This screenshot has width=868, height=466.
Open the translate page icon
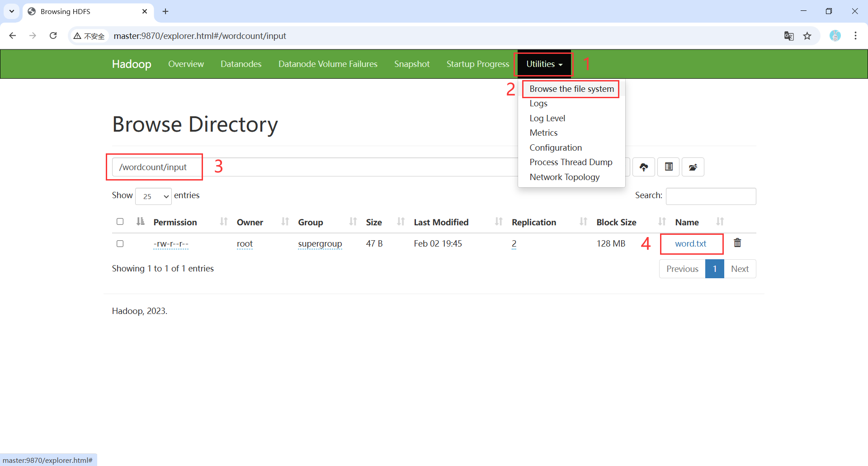click(789, 36)
